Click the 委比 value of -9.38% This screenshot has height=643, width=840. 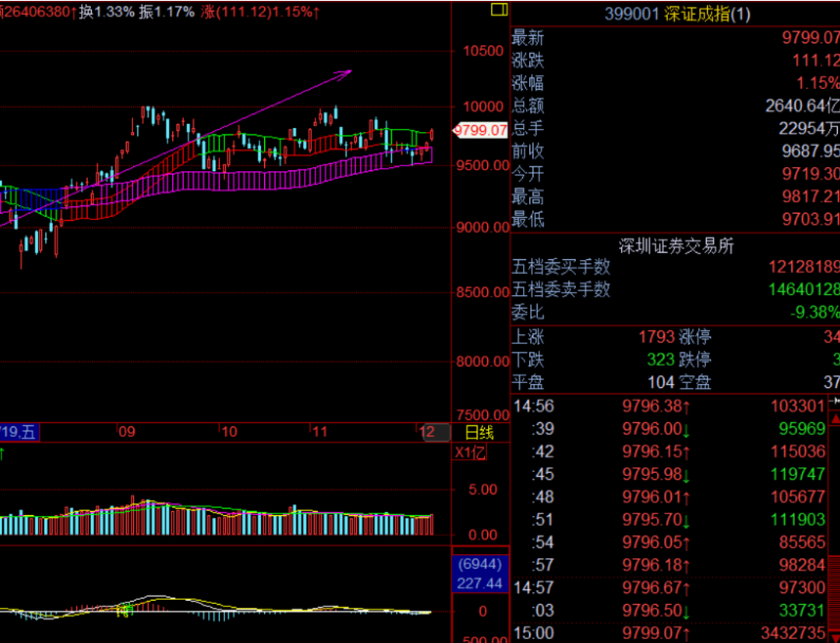[x=815, y=312]
